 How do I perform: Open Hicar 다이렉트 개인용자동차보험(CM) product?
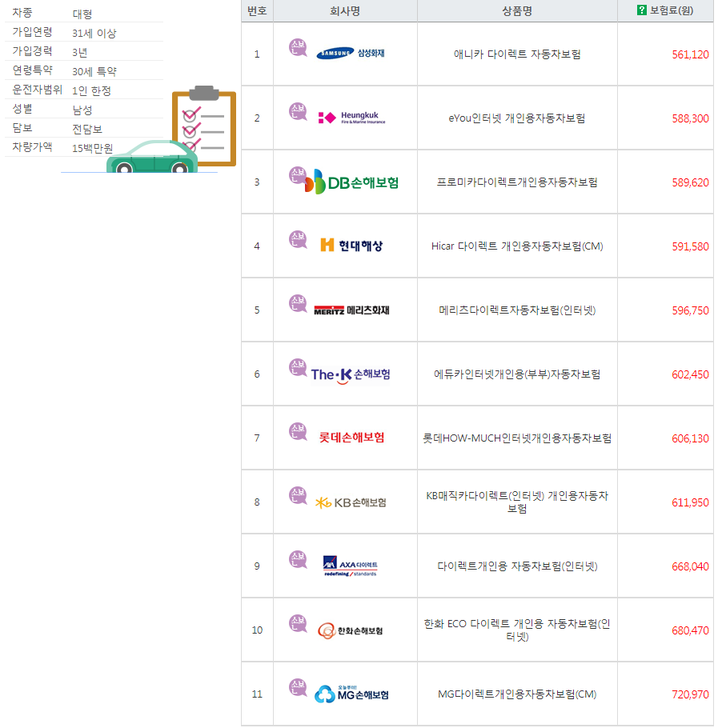pyautogui.click(x=517, y=246)
